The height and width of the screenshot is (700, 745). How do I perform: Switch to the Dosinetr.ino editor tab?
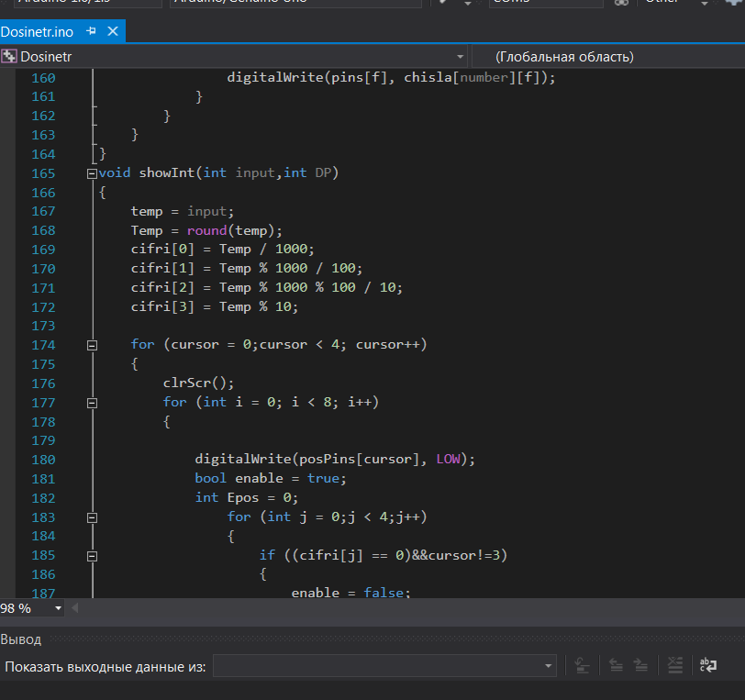pos(37,32)
